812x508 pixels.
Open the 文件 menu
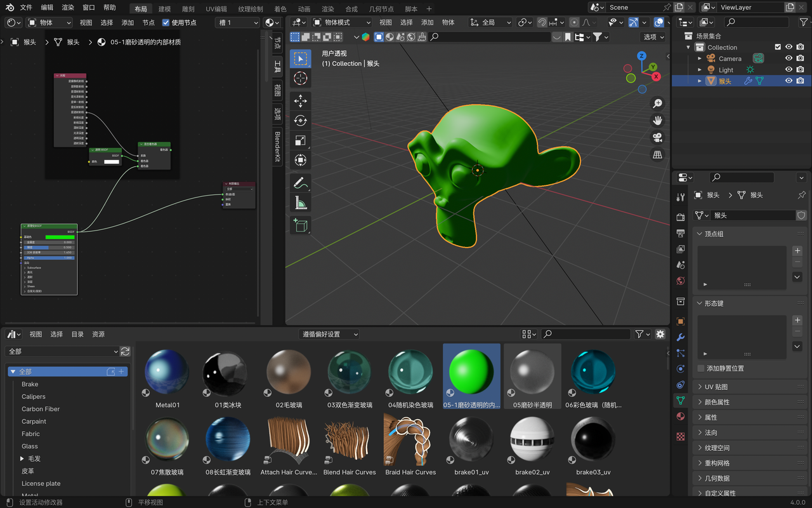[x=26, y=8]
